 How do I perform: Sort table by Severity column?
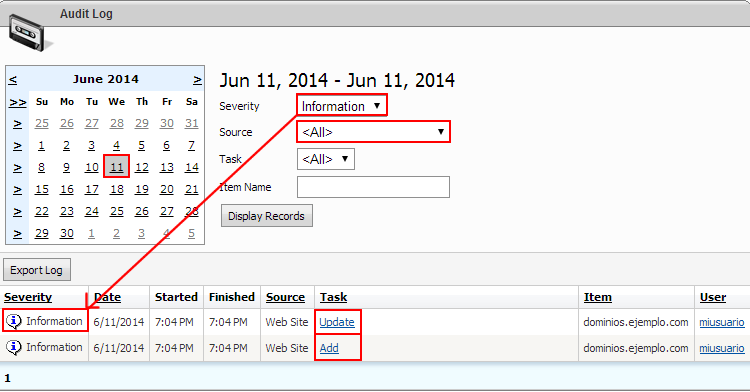(x=28, y=297)
